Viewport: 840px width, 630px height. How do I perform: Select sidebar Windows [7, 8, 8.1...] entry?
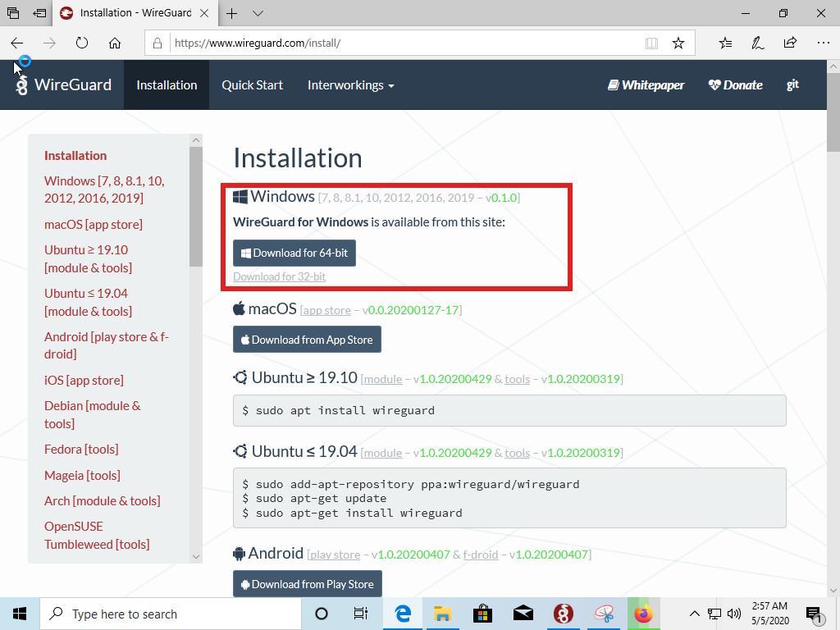104,189
